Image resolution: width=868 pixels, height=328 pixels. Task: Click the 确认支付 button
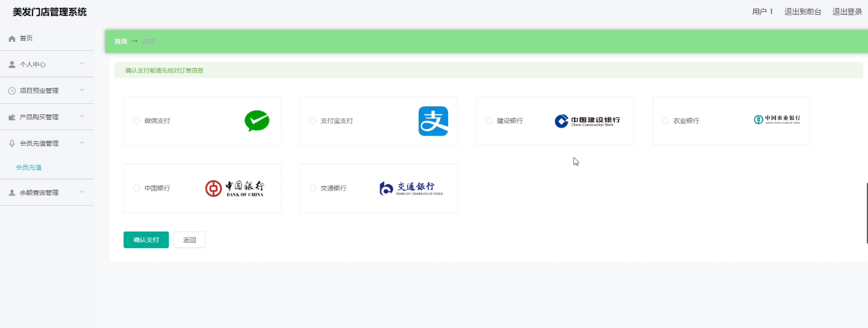click(146, 240)
